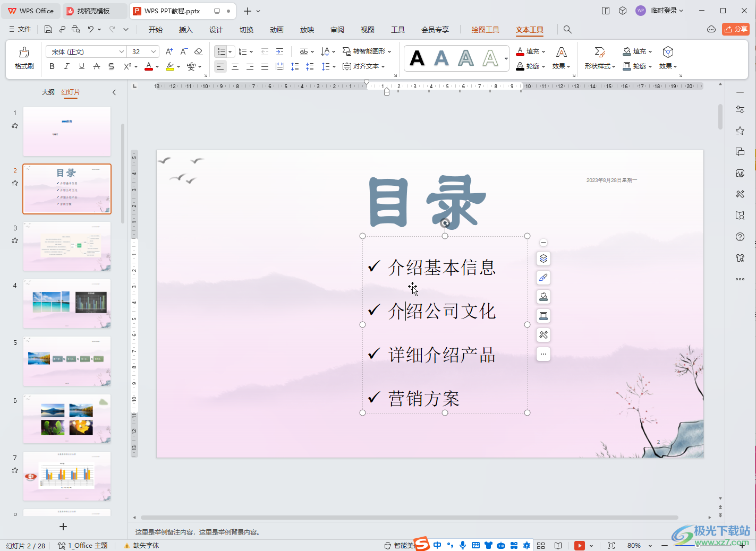Switch to the 插入 Insert tab

point(186,30)
